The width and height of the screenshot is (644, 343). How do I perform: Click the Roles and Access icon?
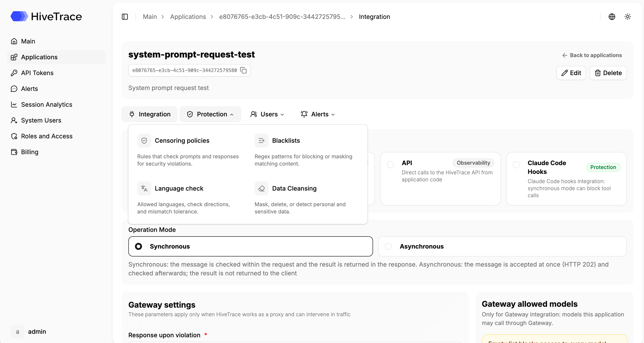(x=14, y=136)
